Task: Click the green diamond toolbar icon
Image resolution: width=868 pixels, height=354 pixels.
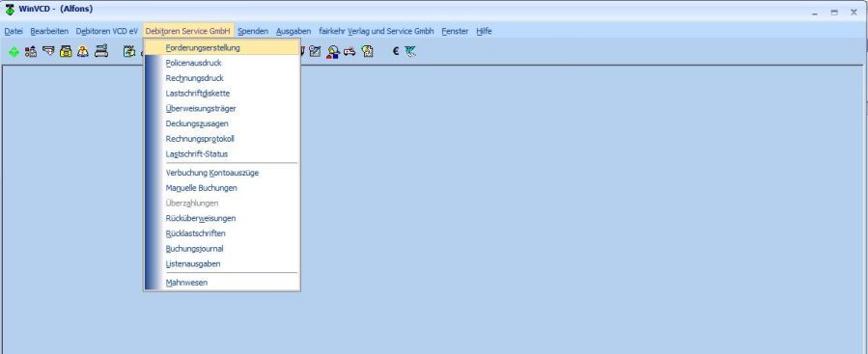Action: (14, 52)
